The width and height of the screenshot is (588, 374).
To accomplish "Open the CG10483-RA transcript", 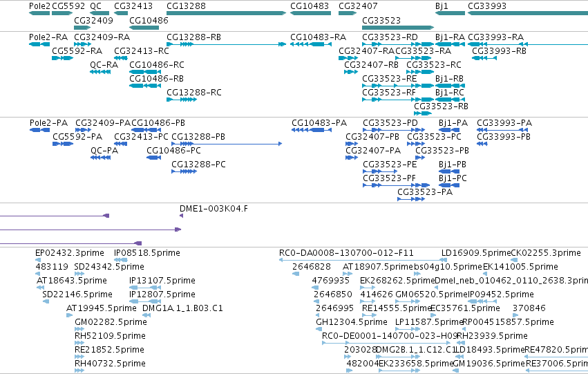I will (311, 44).
